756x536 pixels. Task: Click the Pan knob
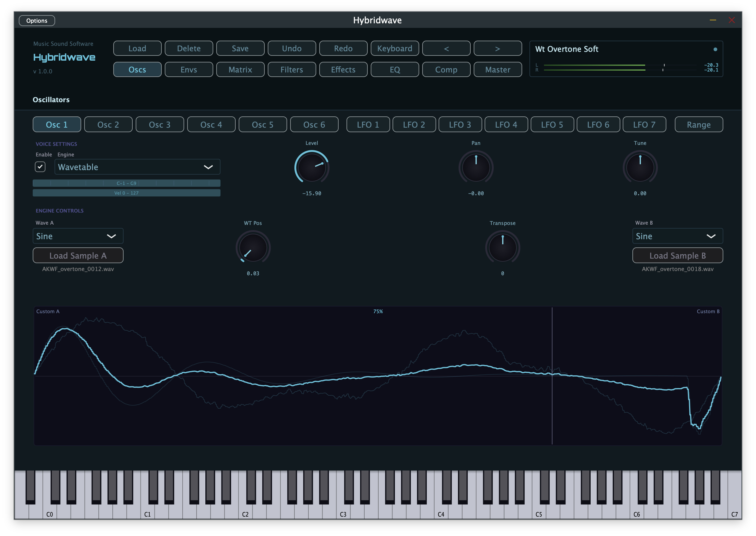tap(476, 167)
